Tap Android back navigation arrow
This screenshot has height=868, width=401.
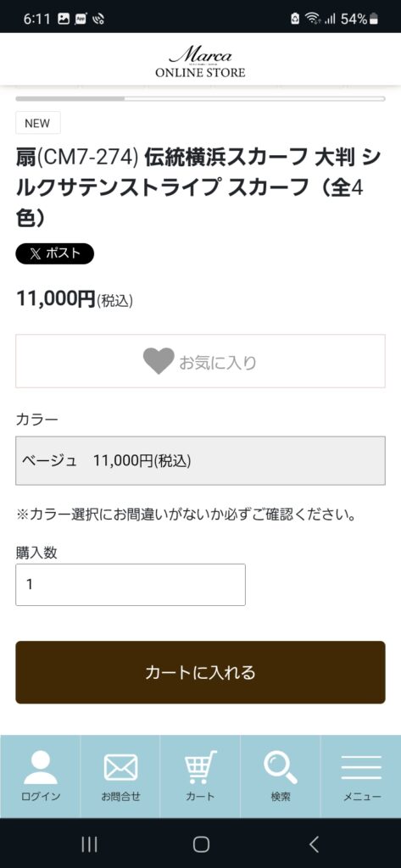pyautogui.click(x=314, y=843)
